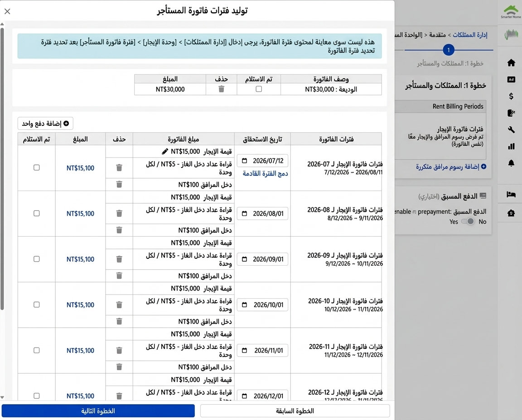Open due date picker 2026/09/01
Image resolution: width=522 pixels, height=420 pixels.
pos(262,259)
